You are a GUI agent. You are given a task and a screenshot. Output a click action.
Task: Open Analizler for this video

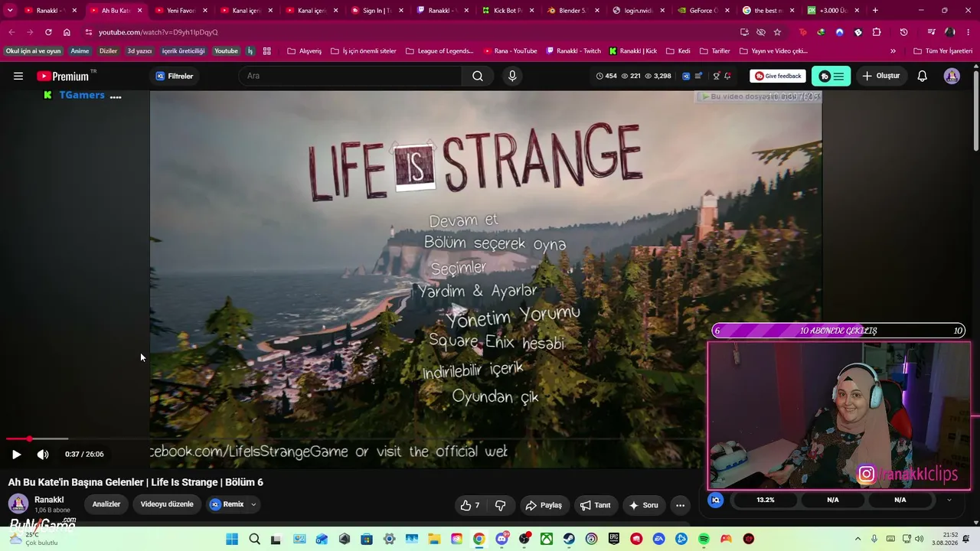pos(106,504)
